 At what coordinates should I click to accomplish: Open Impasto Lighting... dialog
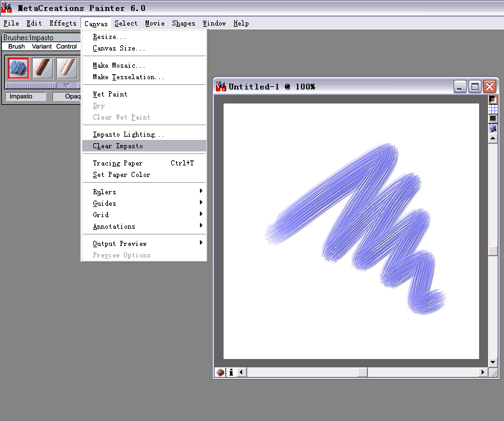point(144,134)
